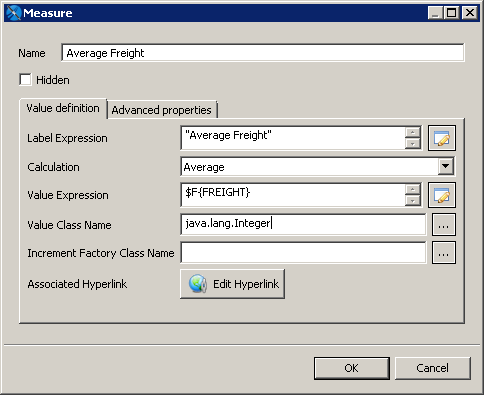Click Label Expression scroll down arrow

tap(413, 144)
